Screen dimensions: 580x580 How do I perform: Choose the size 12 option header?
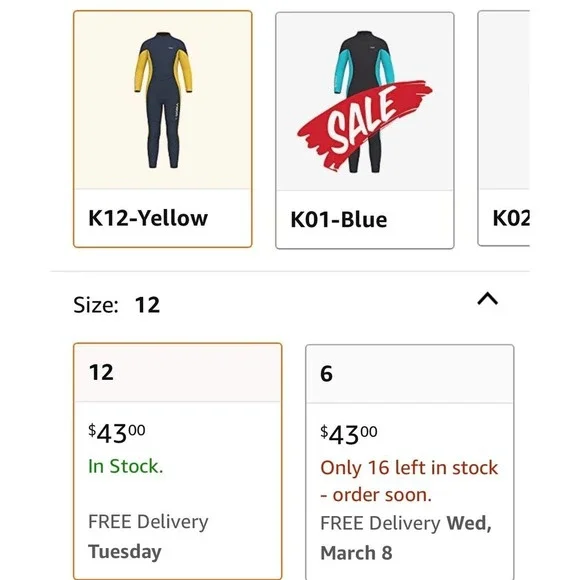click(x=178, y=372)
